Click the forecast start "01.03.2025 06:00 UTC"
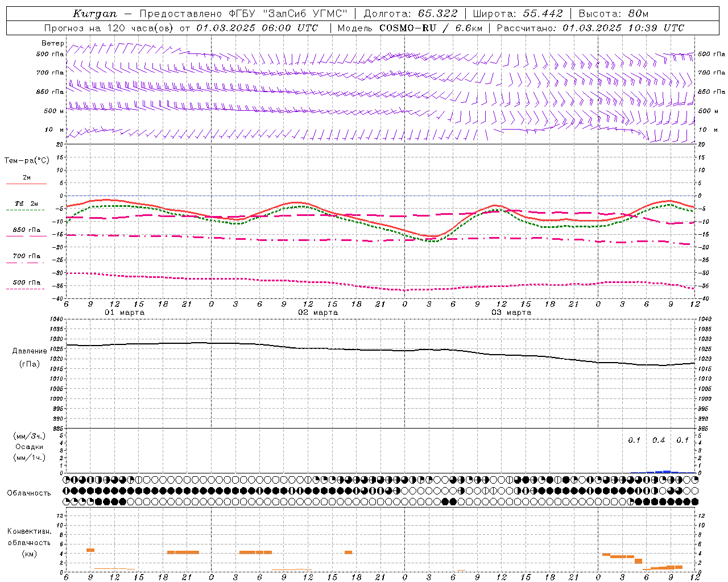 click(x=257, y=28)
